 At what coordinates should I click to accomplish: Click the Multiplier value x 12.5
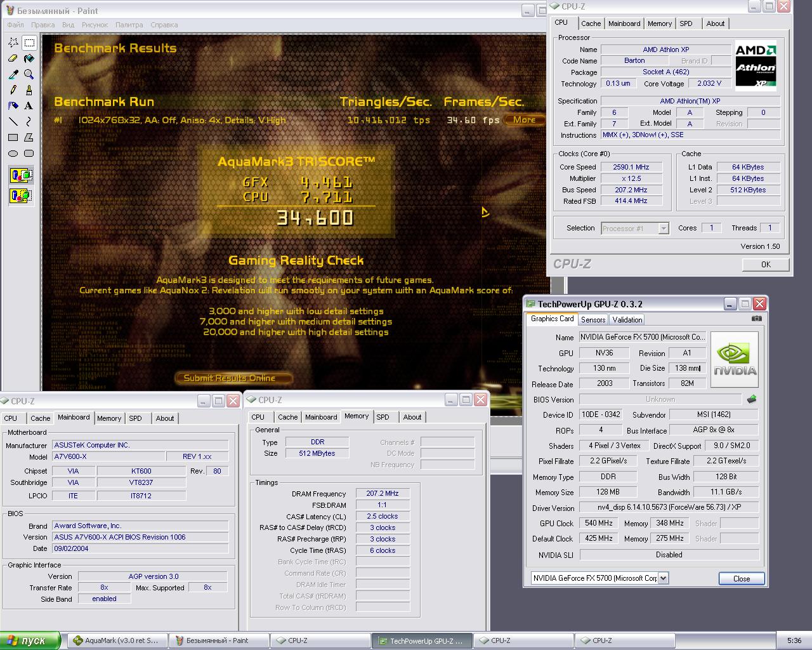pyautogui.click(x=631, y=178)
